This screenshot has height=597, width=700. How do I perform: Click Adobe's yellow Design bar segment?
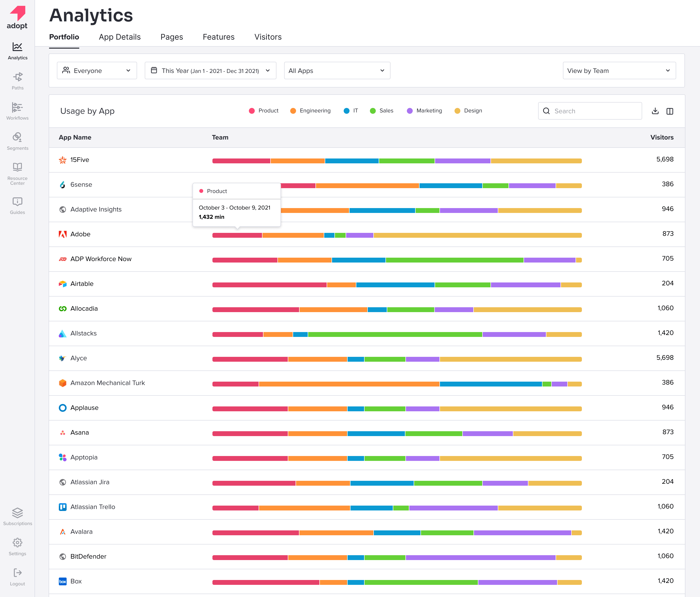coord(478,235)
